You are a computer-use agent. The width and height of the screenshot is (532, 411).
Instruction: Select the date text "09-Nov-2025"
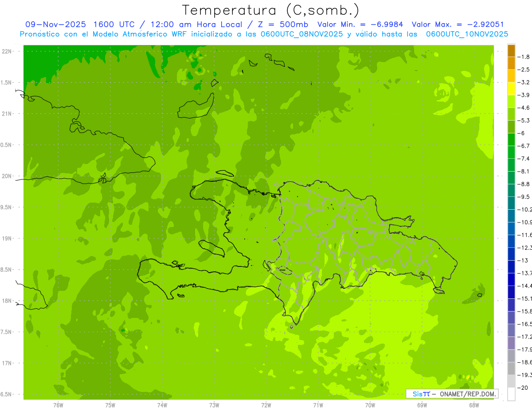click(55, 24)
